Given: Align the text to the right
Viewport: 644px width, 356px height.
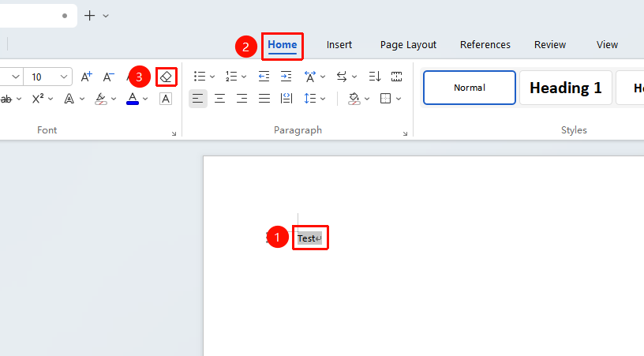Looking at the screenshot, I should 242,99.
